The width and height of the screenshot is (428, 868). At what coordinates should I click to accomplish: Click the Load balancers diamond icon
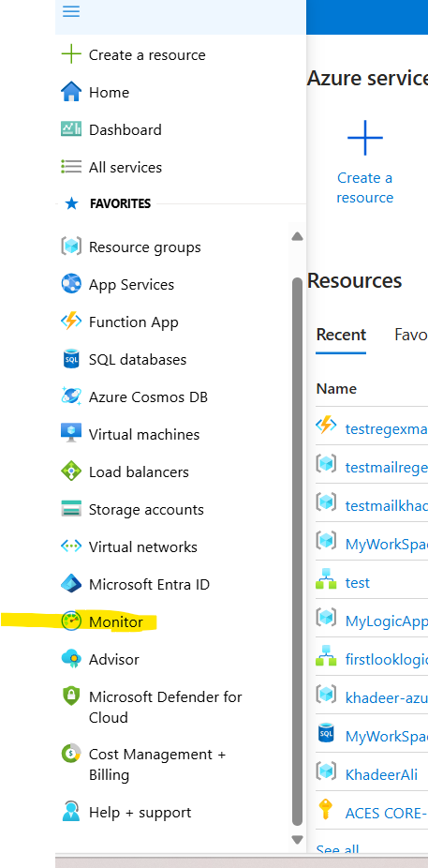click(x=71, y=471)
